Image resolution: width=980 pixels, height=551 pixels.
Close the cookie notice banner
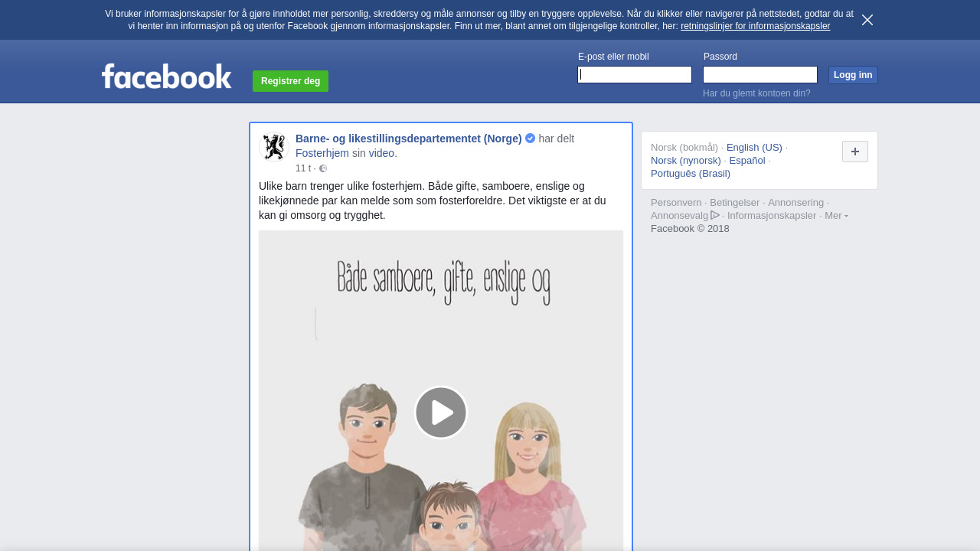[867, 20]
